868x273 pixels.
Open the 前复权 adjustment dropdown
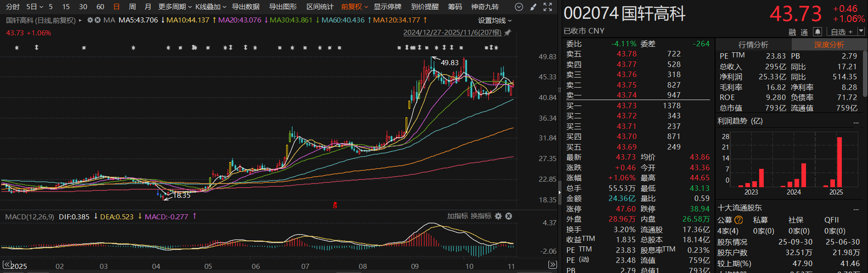354,7
